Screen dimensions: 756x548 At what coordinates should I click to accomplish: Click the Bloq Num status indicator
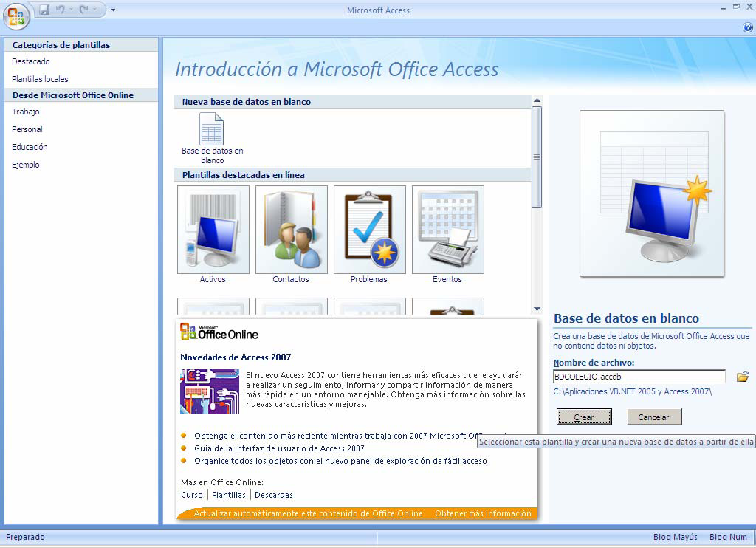tap(728, 537)
